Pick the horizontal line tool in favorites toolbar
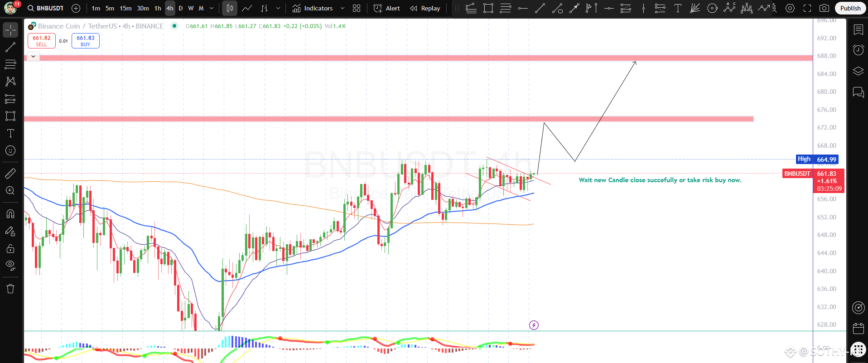Image resolution: width=868 pixels, height=363 pixels. (x=609, y=8)
